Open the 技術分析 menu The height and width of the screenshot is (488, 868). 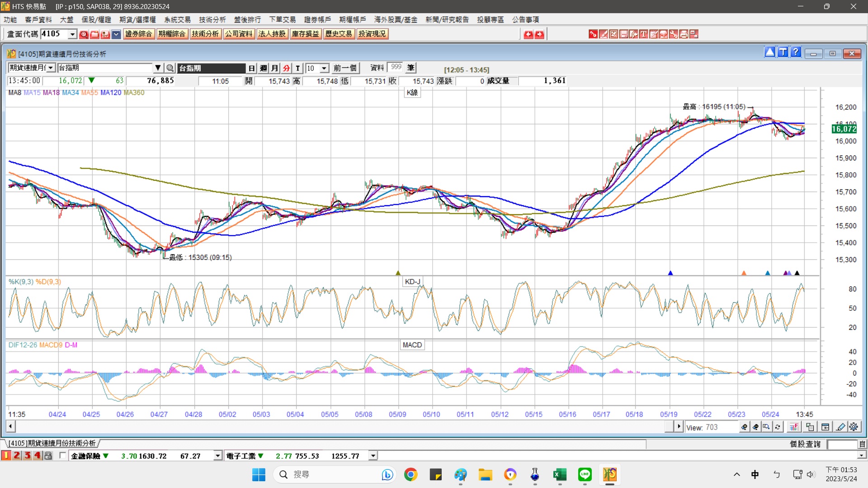tap(212, 19)
